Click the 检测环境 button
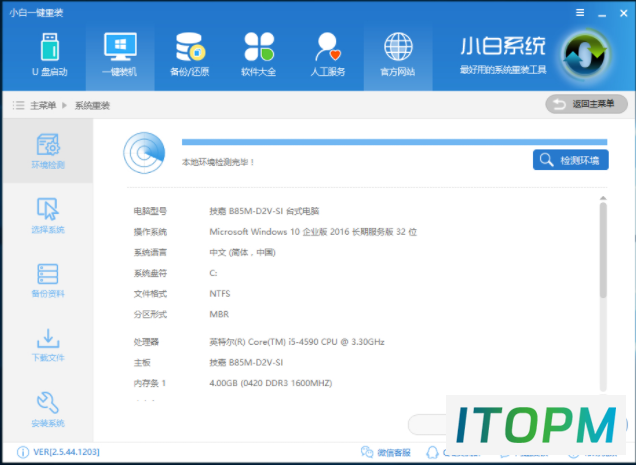The image size is (636, 465). click(570, 160)
